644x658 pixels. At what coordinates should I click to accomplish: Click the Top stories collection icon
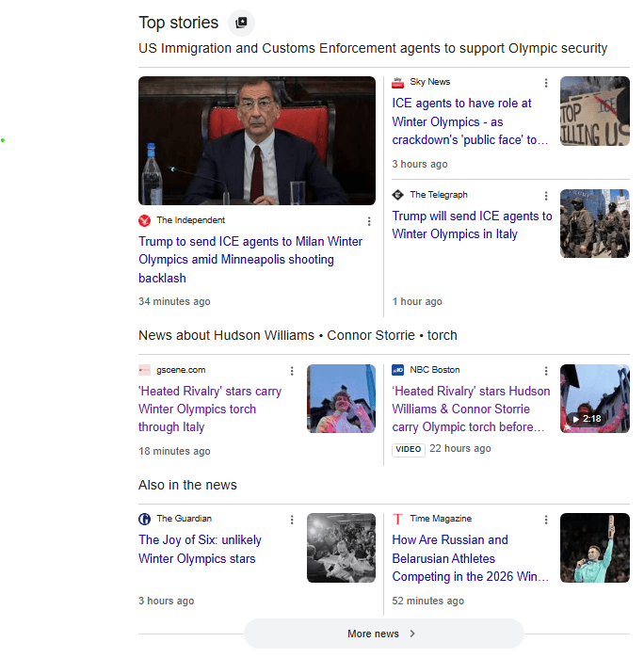[241, 23]
